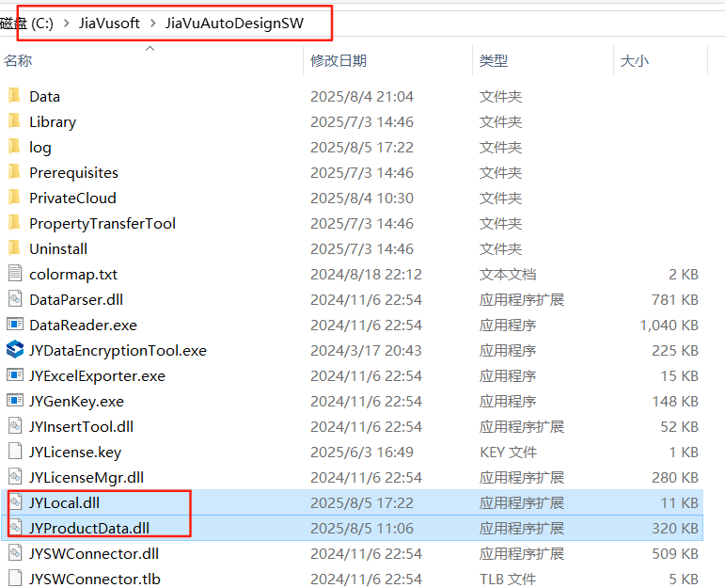725x588 pixels.
Task: Click the date 2025/8/4 21:04 of Data
Action: pos(362,97)
